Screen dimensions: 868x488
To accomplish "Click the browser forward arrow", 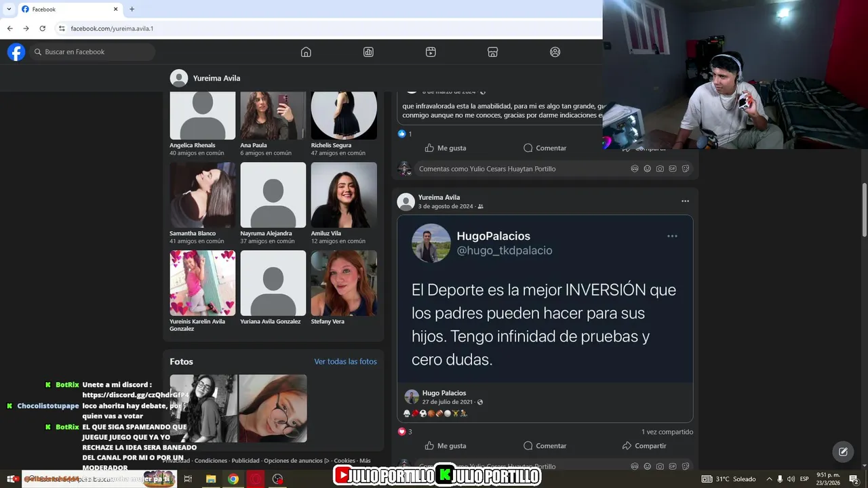I will 26,28.
